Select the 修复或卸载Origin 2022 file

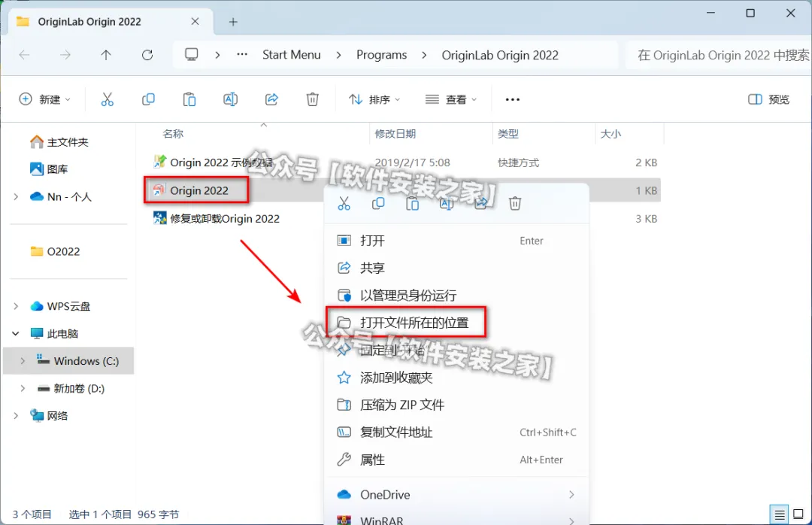pyautogui.click(x=217, y=219)
